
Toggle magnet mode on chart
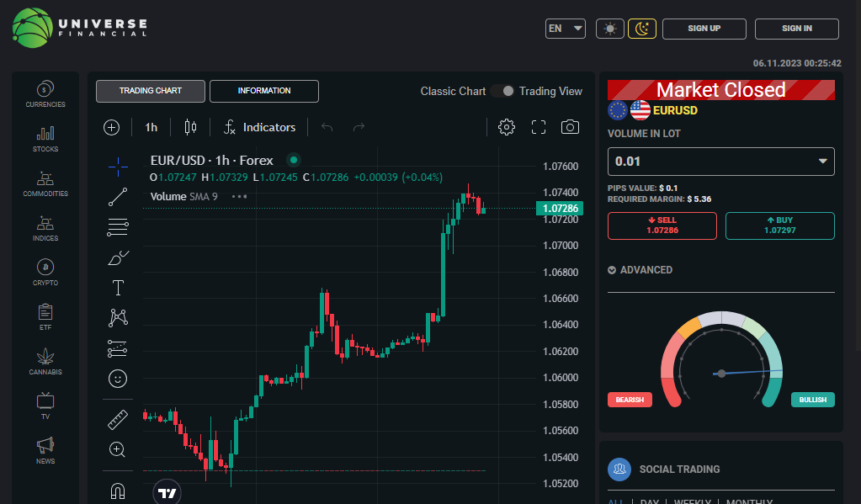[x=118, y=491]
